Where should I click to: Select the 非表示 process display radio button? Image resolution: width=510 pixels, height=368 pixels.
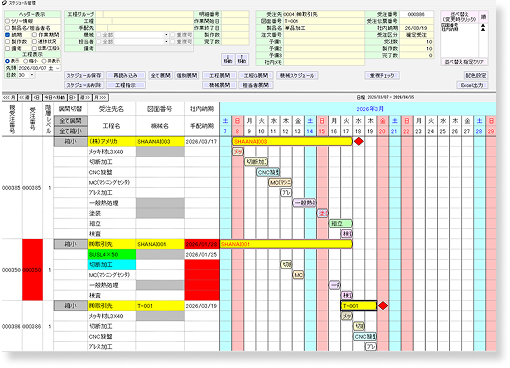click(44, 61)
